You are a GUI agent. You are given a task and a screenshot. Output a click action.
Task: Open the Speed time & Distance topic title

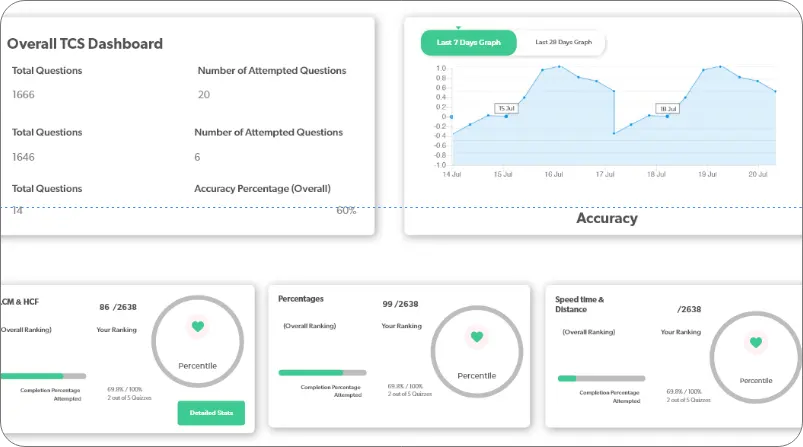pos(580,304)
